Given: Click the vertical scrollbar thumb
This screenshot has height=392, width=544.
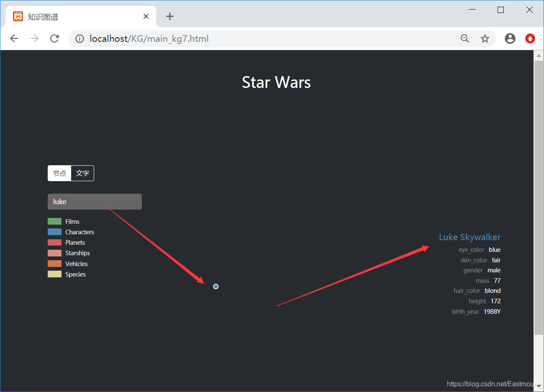Looking at the screenshot, I should click(539, 197).
